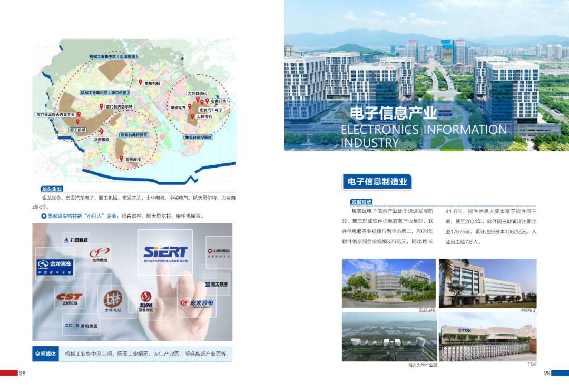
Task: Click the 龙头企业 heading label
Action: (x=52, y=189)
